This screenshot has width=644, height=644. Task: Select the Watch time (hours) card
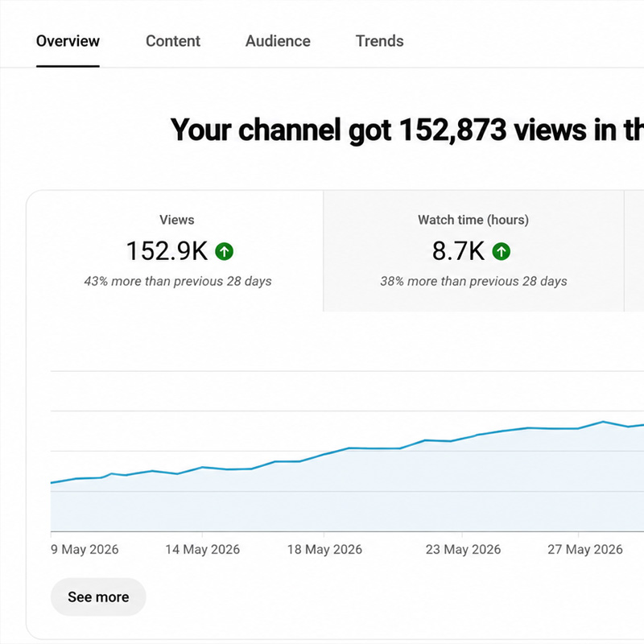tap(473, 251)
